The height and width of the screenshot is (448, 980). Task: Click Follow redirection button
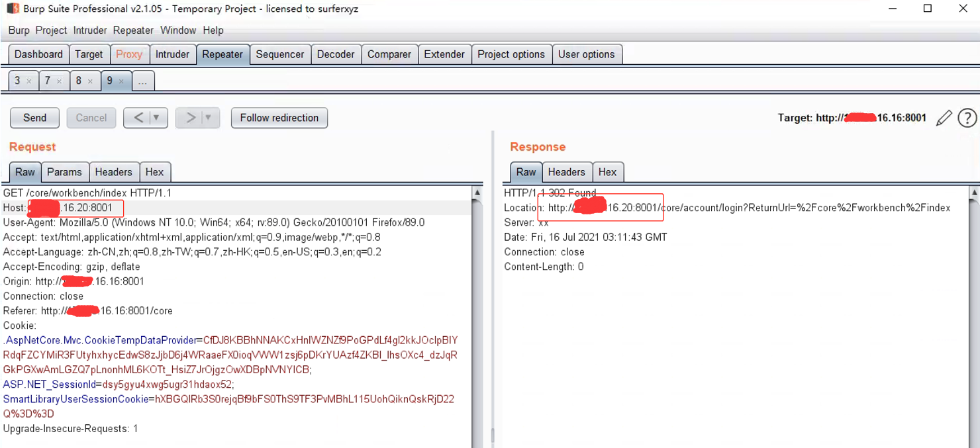pos(279,118)
